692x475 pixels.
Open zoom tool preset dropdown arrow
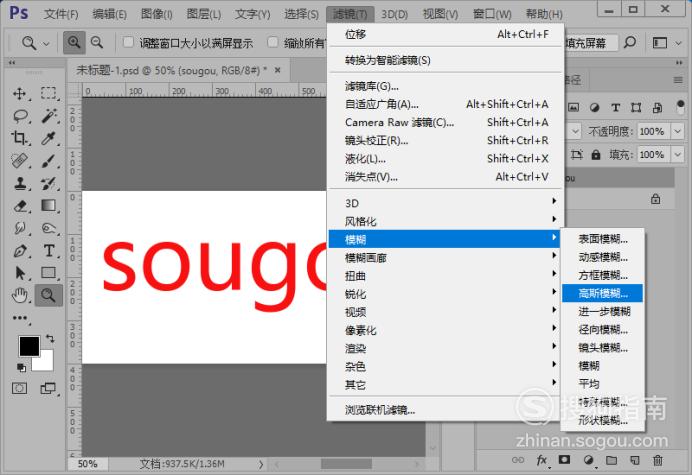46,43
